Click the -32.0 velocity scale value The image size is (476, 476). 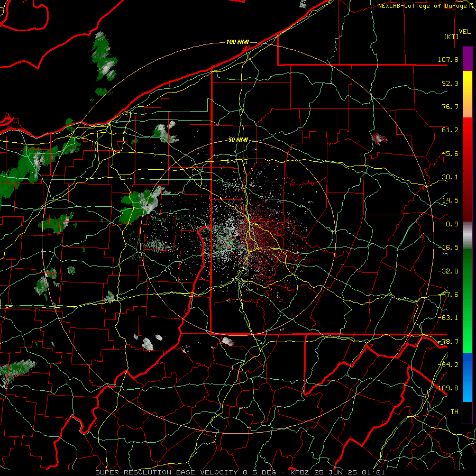point(448,271)
